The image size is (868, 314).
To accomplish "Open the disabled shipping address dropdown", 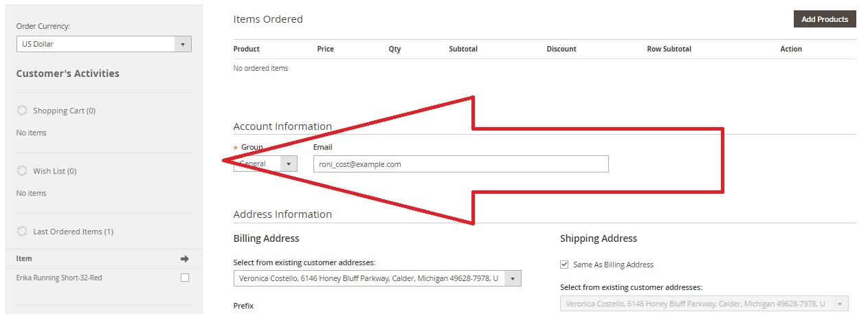I will (x=704, y=303).
